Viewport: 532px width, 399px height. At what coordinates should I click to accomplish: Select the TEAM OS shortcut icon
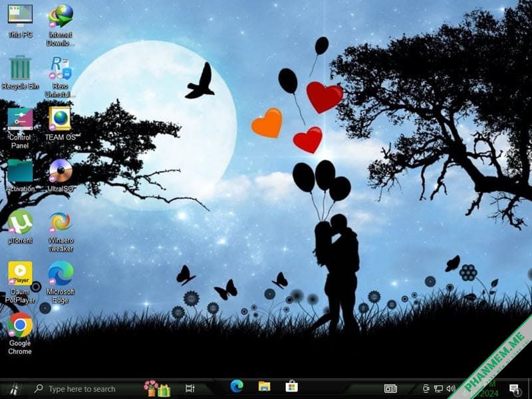tap(60, 124)
